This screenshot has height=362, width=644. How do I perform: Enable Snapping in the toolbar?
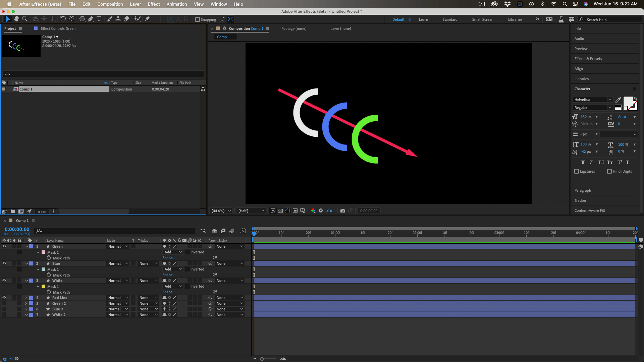[x=198, y=19]
